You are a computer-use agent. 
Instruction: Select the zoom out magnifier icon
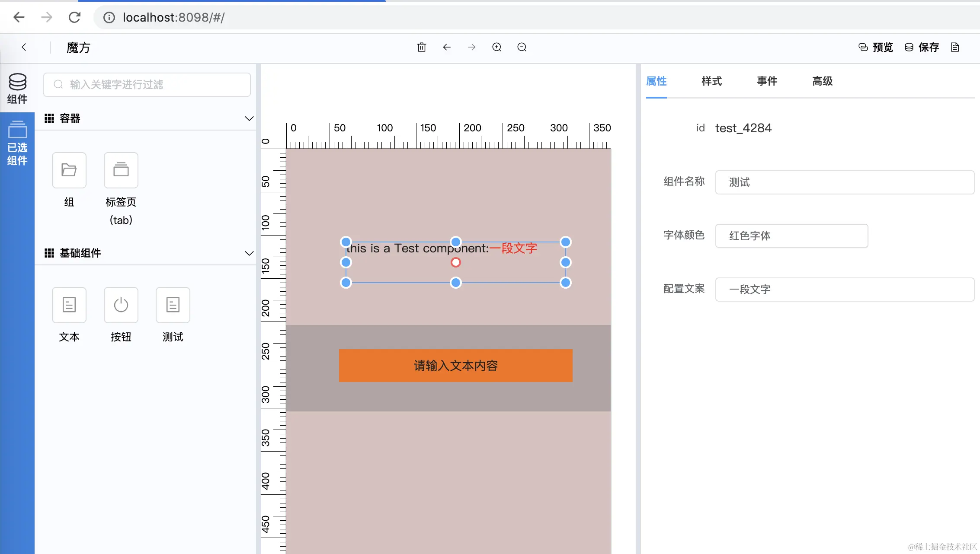[522, 47]
